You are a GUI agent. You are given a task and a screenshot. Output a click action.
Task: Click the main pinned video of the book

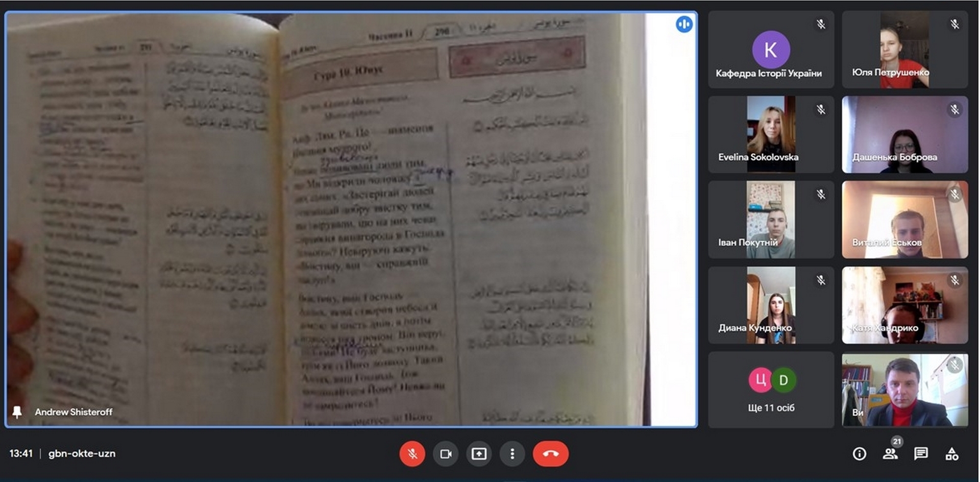351,220
